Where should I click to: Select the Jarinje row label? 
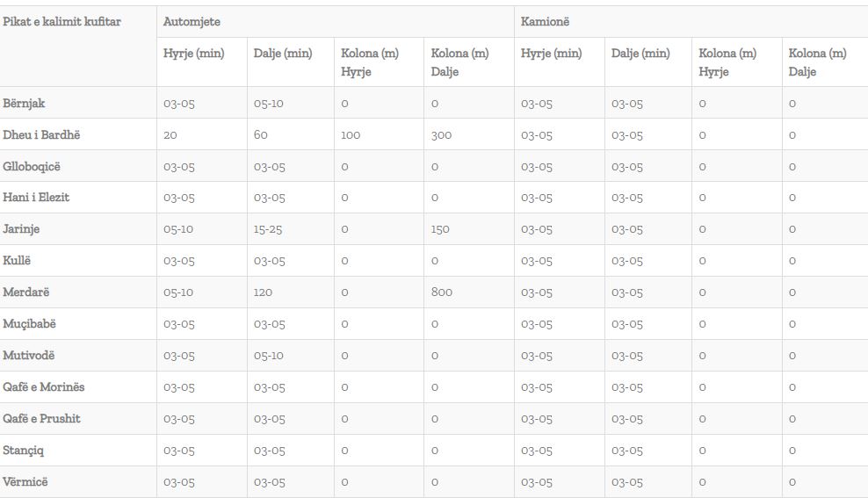pyautogui.click(x=21, y=229)
